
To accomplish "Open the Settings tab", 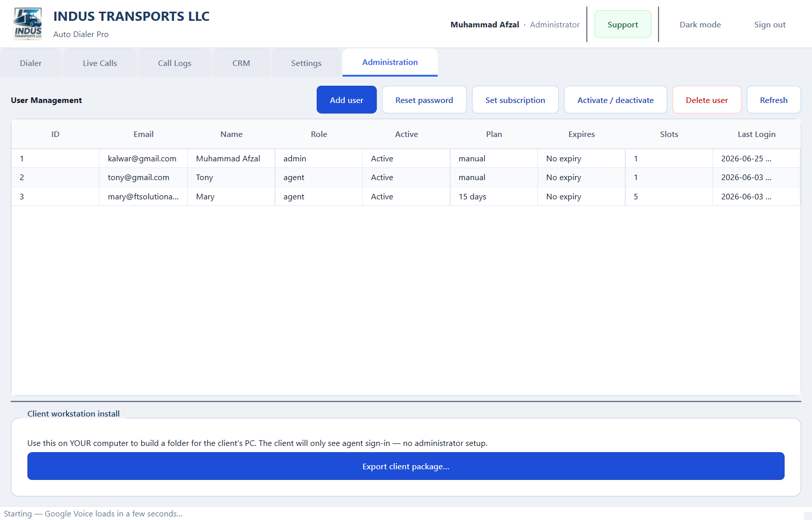I will point(306,63).
